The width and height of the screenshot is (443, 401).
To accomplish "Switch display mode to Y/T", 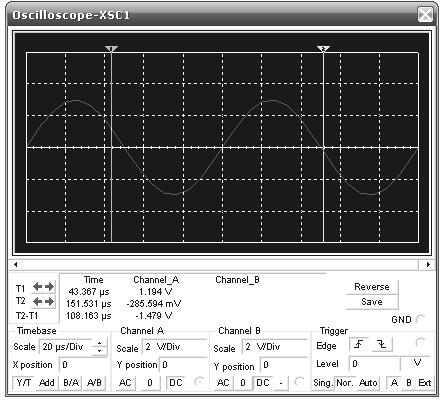I will [x=23, y=383].
